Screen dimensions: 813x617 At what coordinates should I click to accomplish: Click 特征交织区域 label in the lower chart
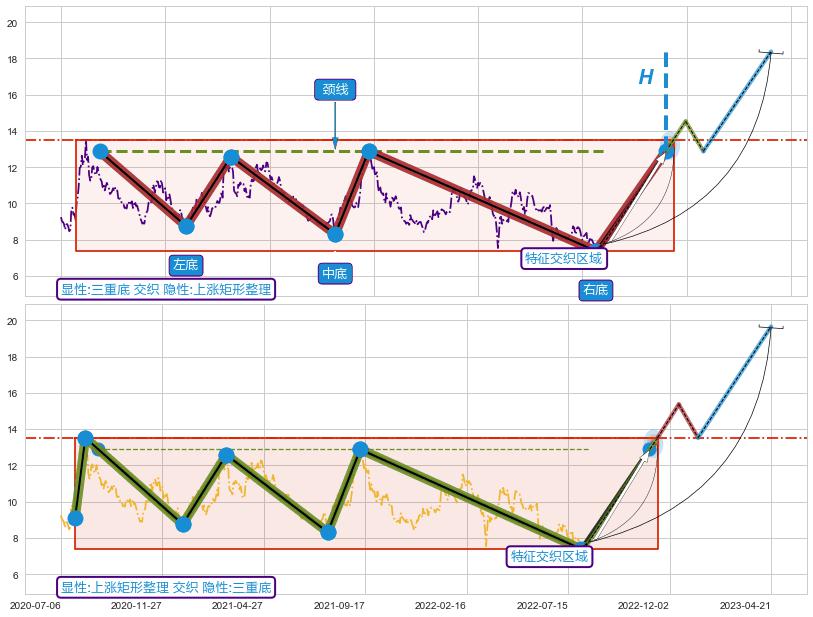[x=550, y=556]
